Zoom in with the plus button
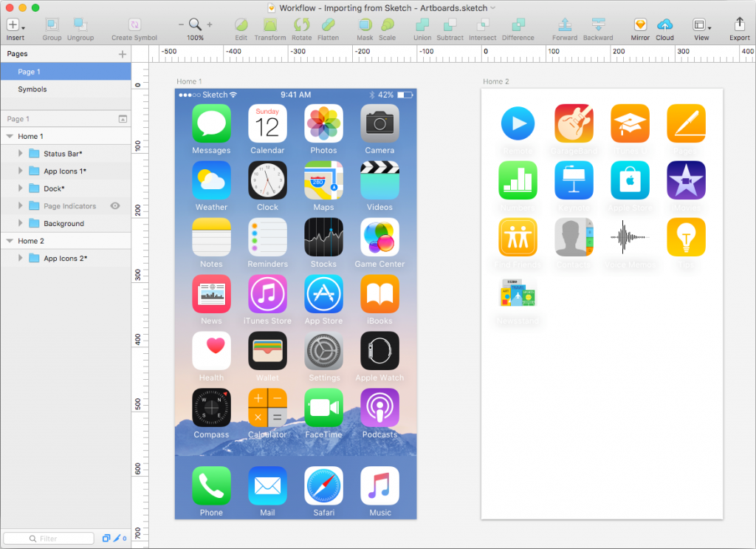 pos(210,24)
